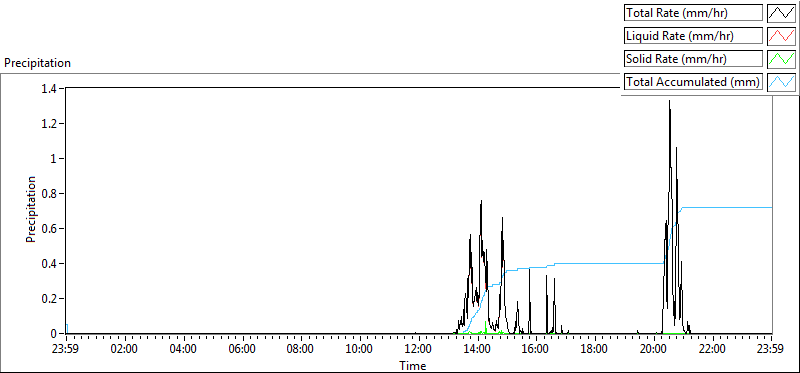Click the Total Rate black line icon
Image resolution: width=800 pixels, height=373 pixels.
pos(782,13)
